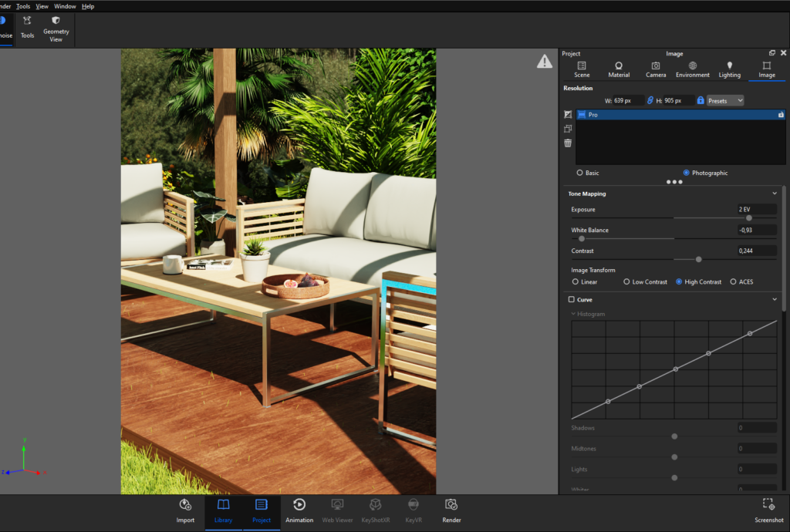Open the Window menu
This screenshot has height=532, width=790.
click(65, 6)
